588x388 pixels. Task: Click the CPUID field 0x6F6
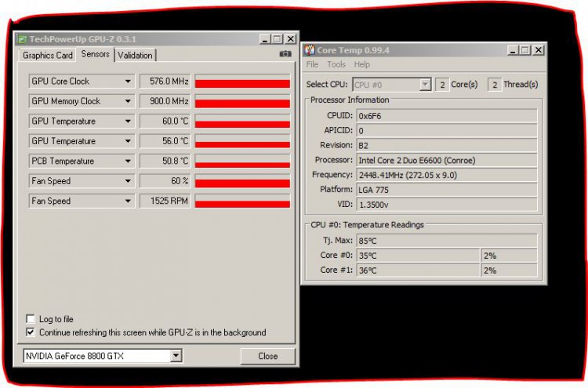point(446,116)
